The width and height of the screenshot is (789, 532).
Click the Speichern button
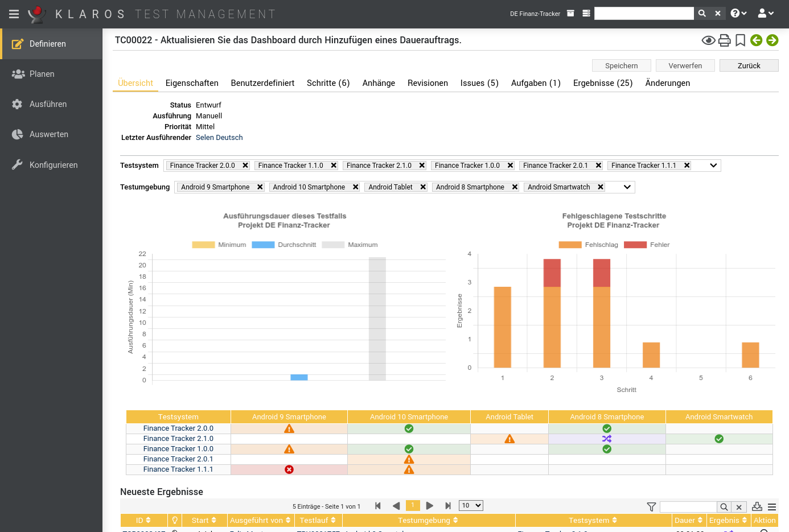click(622, 65)
